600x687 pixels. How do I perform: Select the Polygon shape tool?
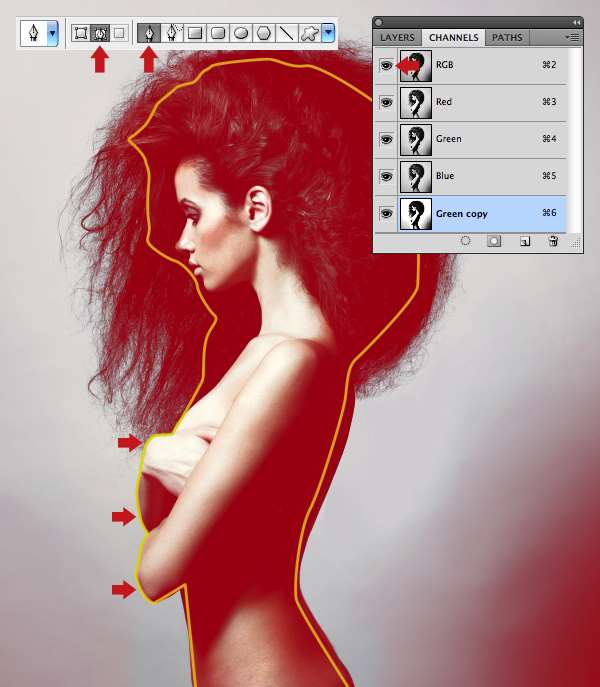pyautogui.click(x=264, y=33)
